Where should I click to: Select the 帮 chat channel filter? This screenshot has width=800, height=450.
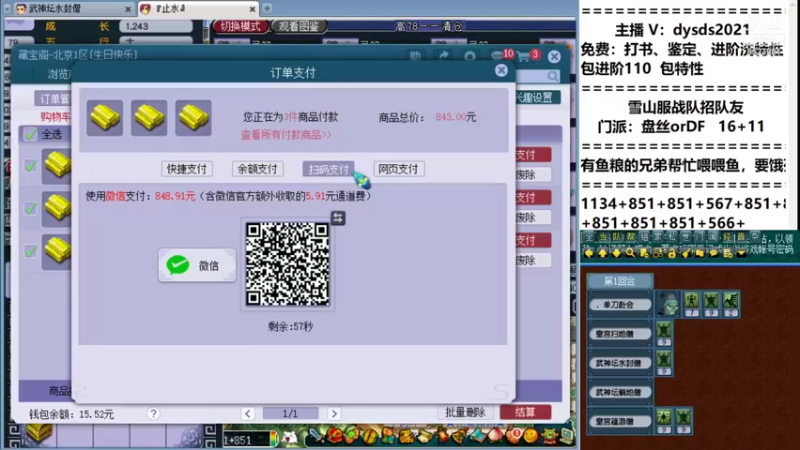pyautogui.click(x=631, y=237)
